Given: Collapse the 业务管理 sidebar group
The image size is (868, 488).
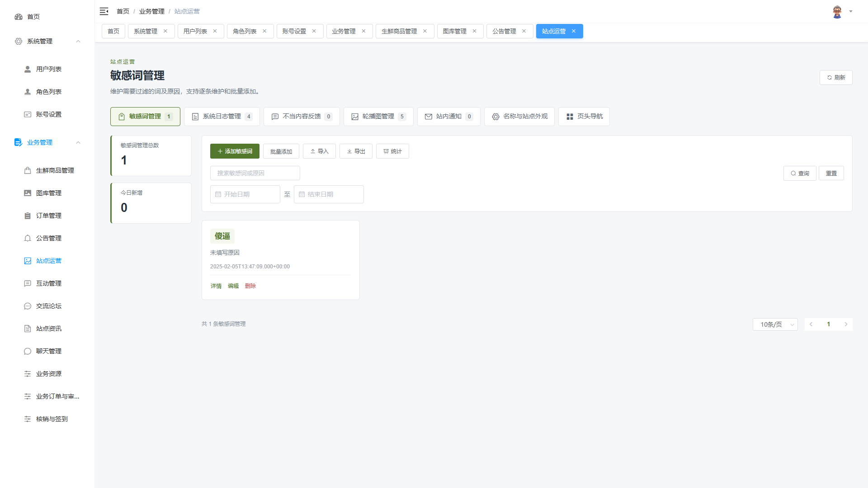Looking at the screenshot, I should pos(78,142).
